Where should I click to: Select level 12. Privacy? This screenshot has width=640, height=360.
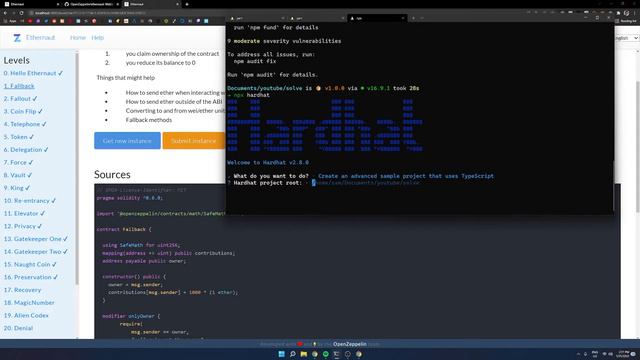(23, 226)
